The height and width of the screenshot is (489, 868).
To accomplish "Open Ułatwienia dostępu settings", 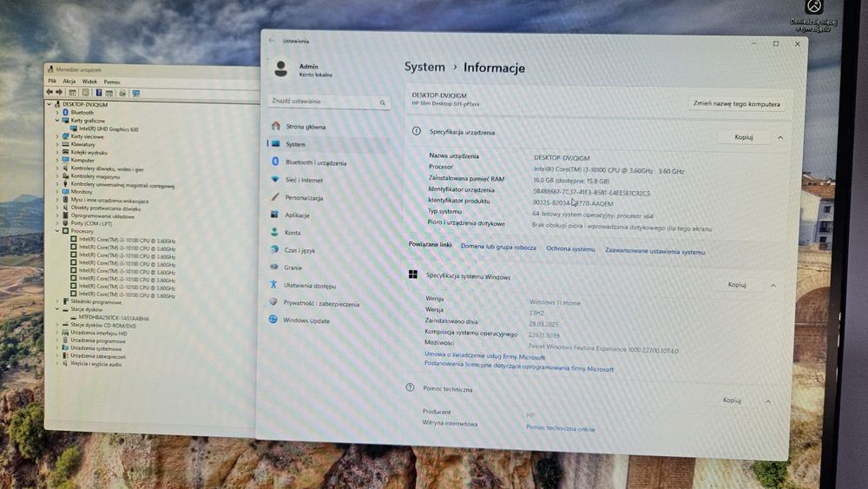I will pyautogui.click(x=310, y=286).
